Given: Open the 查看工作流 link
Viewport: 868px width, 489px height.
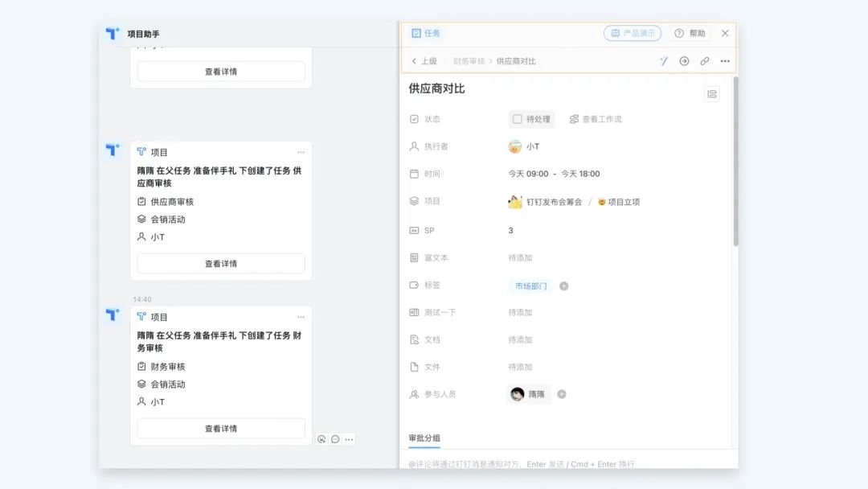Looking at the screenshot, I should [x=596, y=119].
